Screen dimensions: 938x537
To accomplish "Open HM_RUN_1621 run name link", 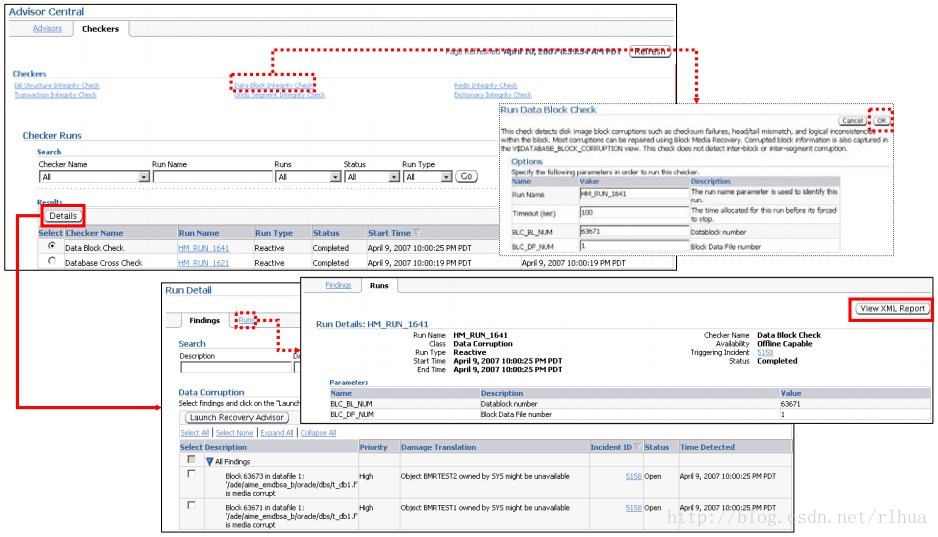I will point(203,263).
